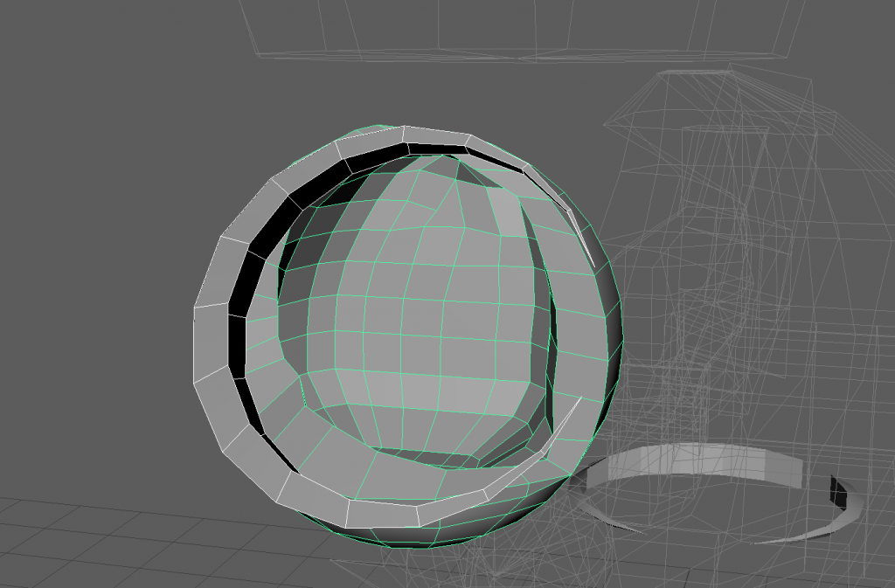Select the bottom segment of the outer ring
This screenshot has height=588, width=895.
[383, 511]
